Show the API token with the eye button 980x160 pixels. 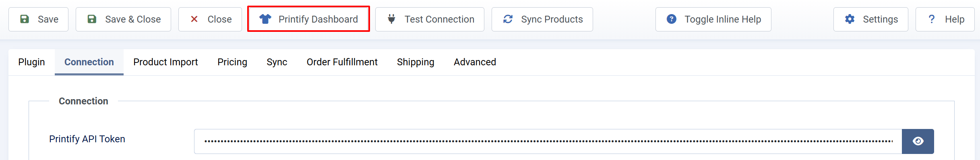918,141
